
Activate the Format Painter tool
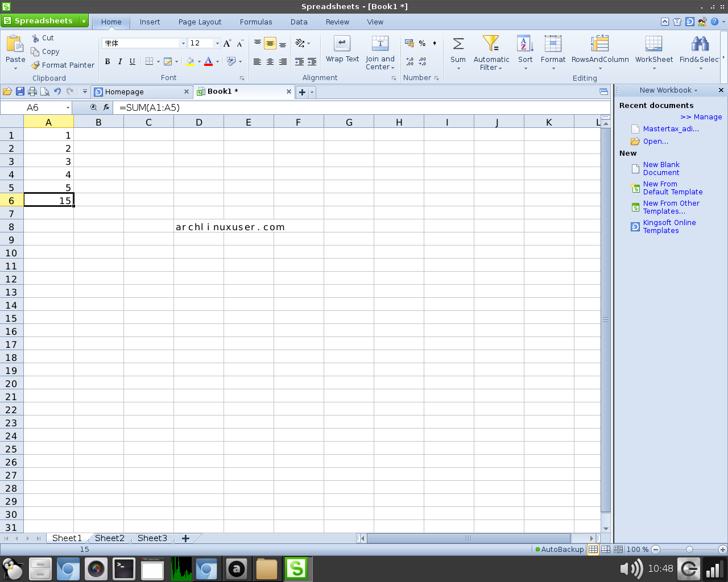[x=63, y=65]
